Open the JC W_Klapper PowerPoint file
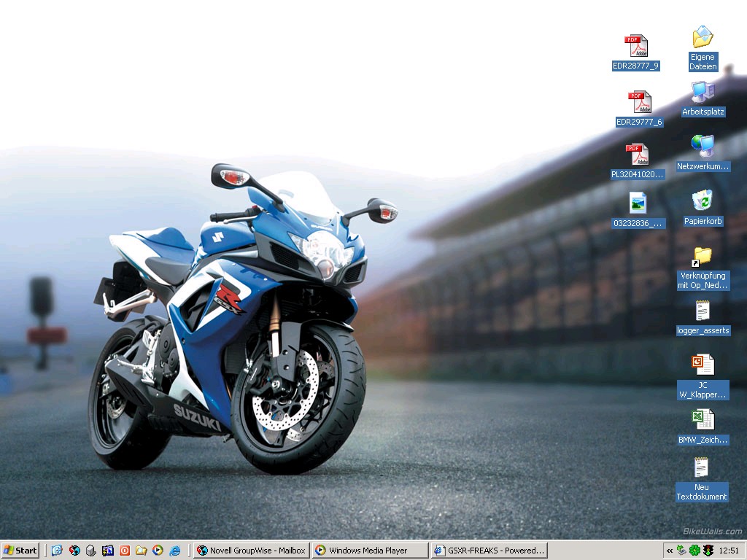The image size is (747, 560). tap(703, 365)
